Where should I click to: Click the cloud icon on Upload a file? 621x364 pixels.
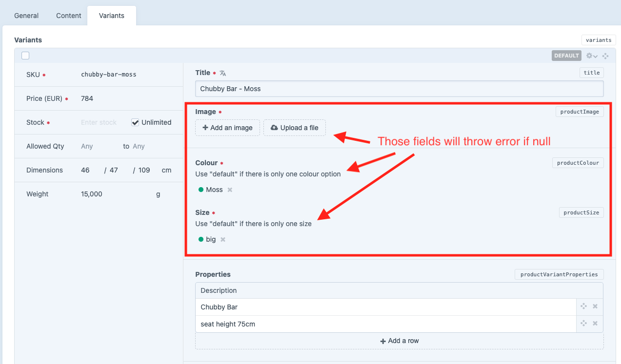click(x=274, y=127)
